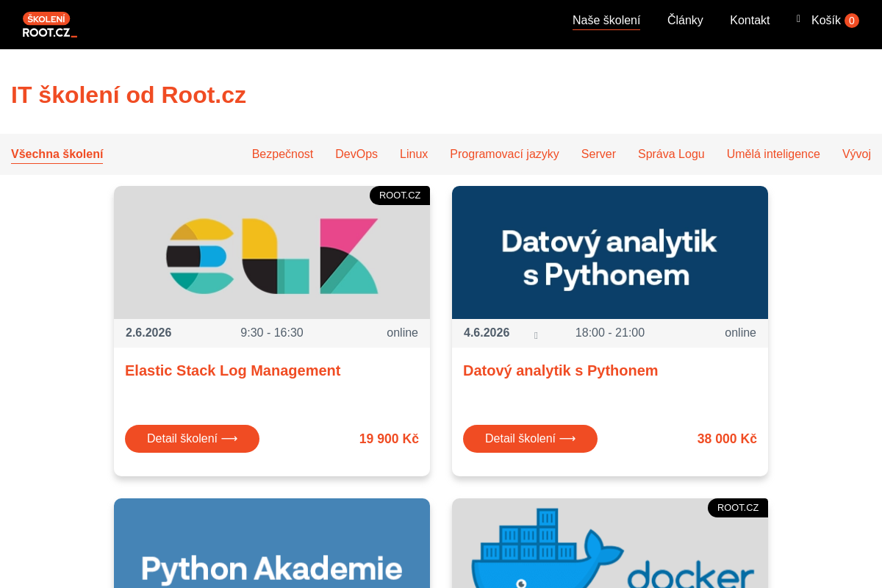Viewport: 882px width, 588px height.
Task: Filter by Programovací jazyky category
Action: click(x=504, y=154)
